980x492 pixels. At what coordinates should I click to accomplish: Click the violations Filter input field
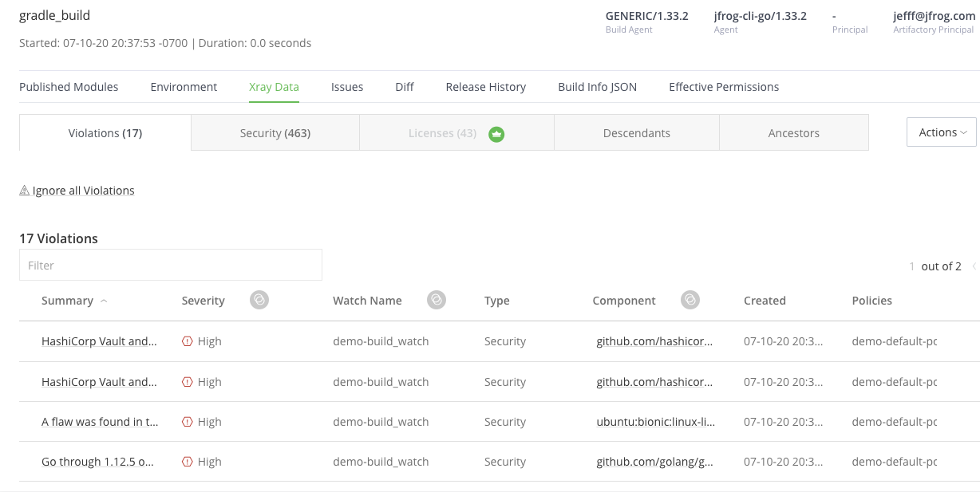(171, 265)
